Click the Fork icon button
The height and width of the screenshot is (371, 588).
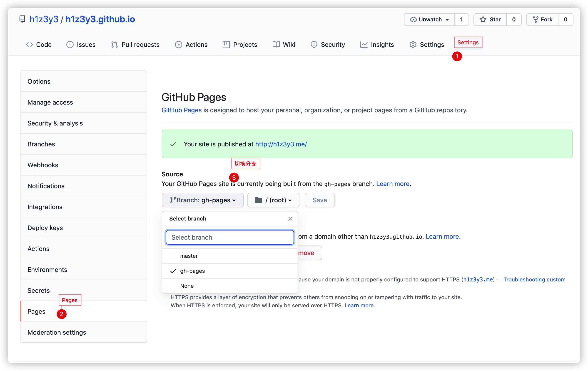tap(535, 20)
